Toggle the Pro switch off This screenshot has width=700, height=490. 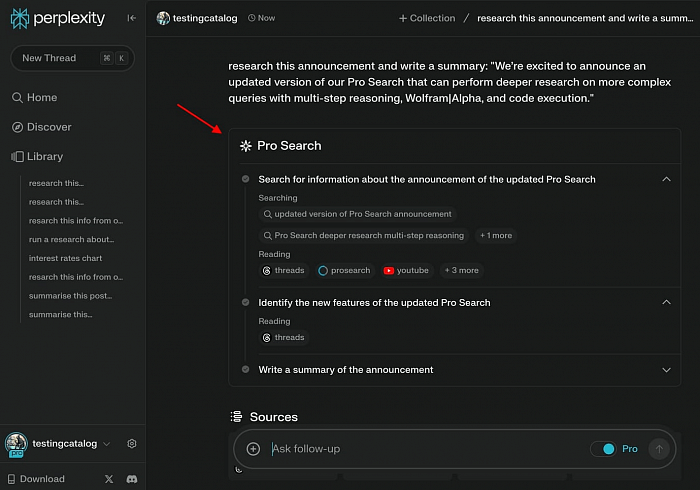pyautogui.click(x=603, y=449)
